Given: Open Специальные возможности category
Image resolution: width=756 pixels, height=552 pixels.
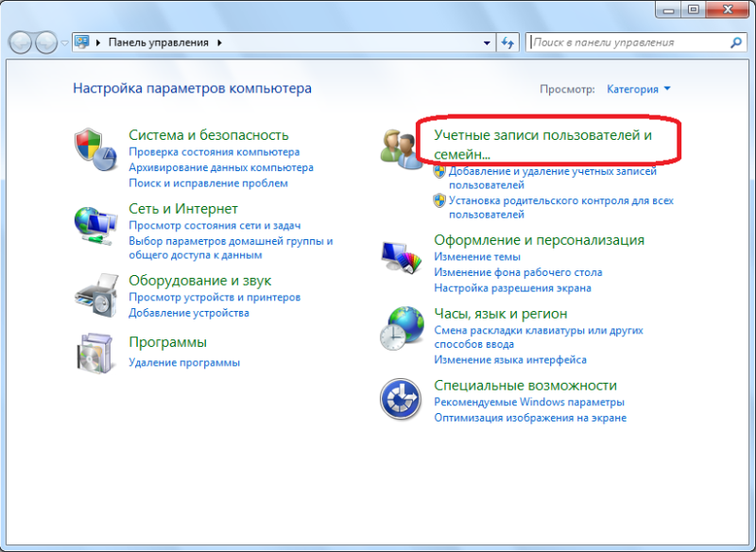Looking at the screenshot, I should pyautogui.click(x=525, y=386).
